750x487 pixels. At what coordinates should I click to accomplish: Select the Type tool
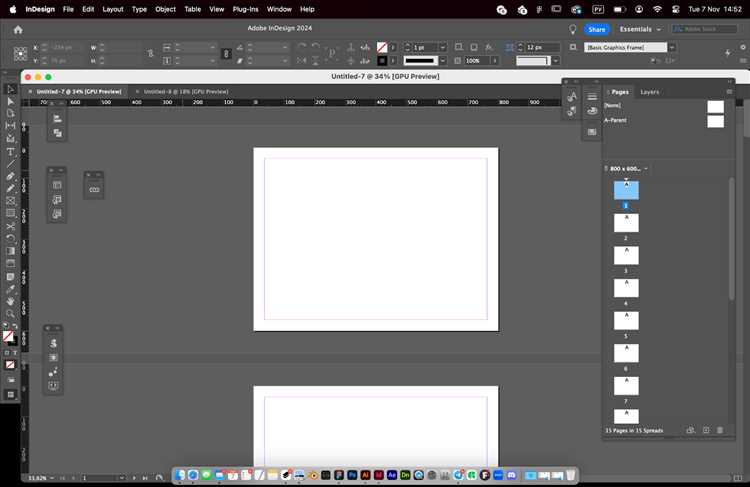click(11, 152)
